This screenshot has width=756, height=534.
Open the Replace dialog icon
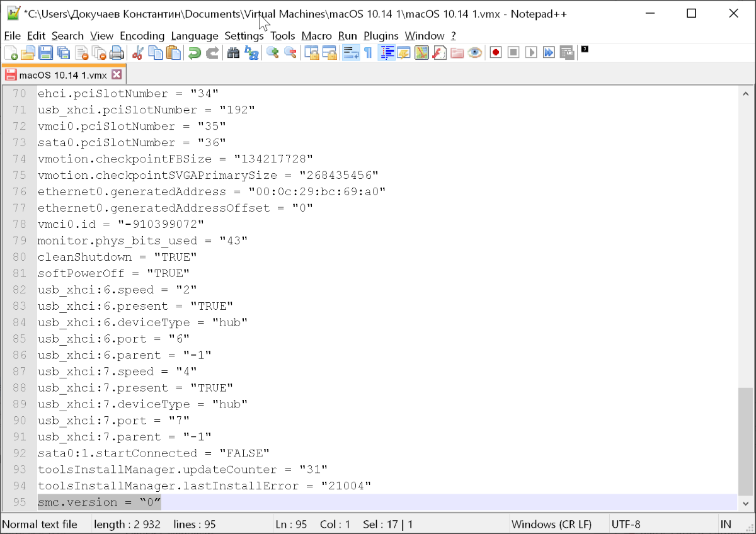pos(251,53)
